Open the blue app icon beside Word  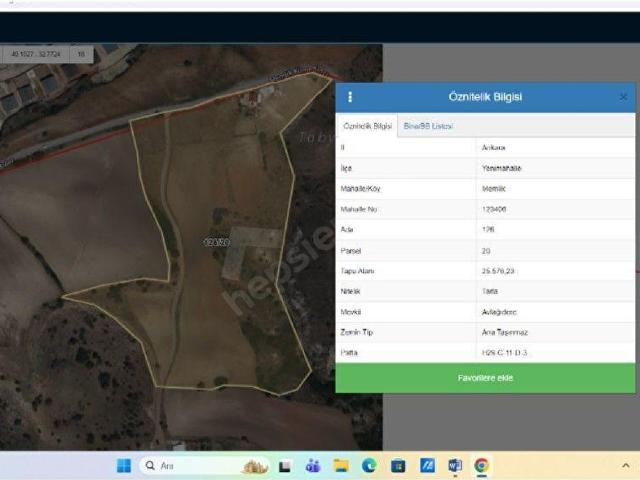click(426, 466)
